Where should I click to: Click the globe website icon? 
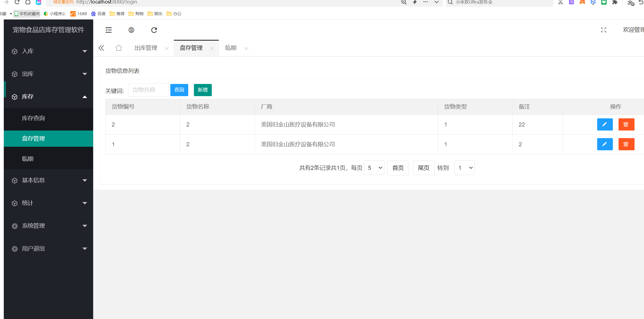pyautogui.click(x=131, y=30)
